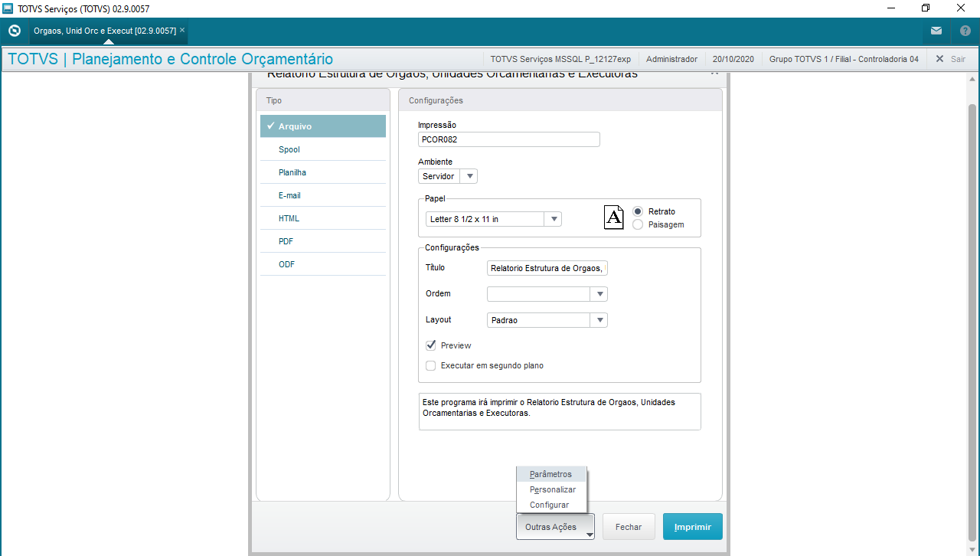This screenshot has height=556, width=980.
Task: Click the scrollbar up arrow
Action: 973,79
